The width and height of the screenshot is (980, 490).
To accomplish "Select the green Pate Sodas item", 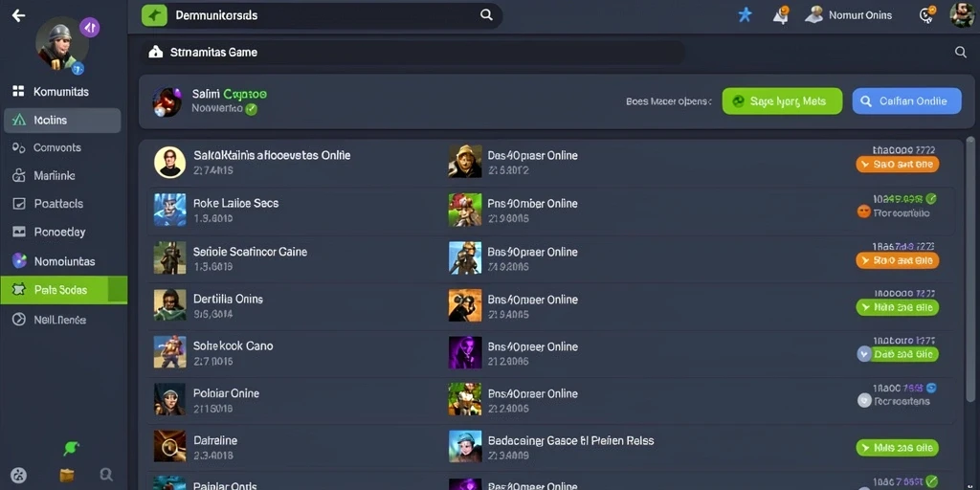I will (x=64, y=290).
